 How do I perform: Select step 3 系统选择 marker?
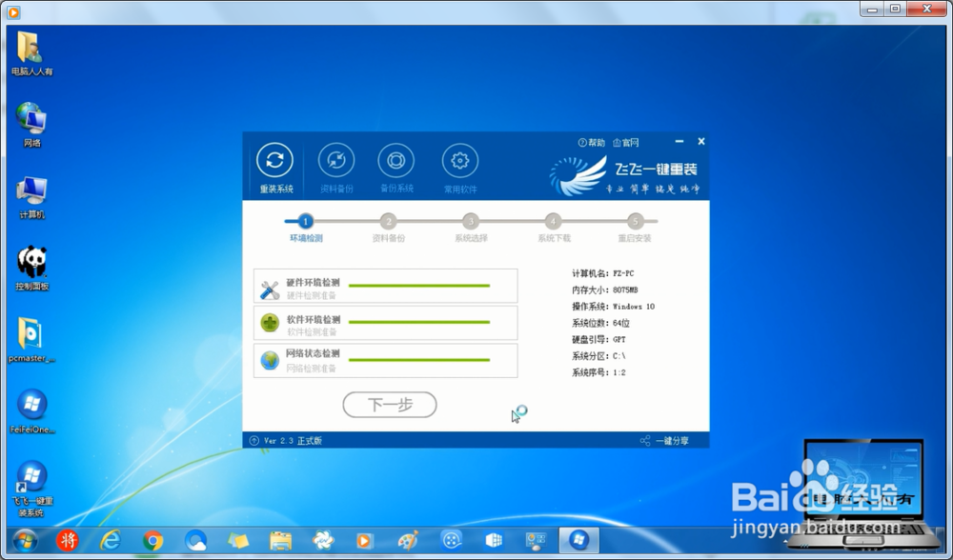pyautogui.click(x=471, y=221)
